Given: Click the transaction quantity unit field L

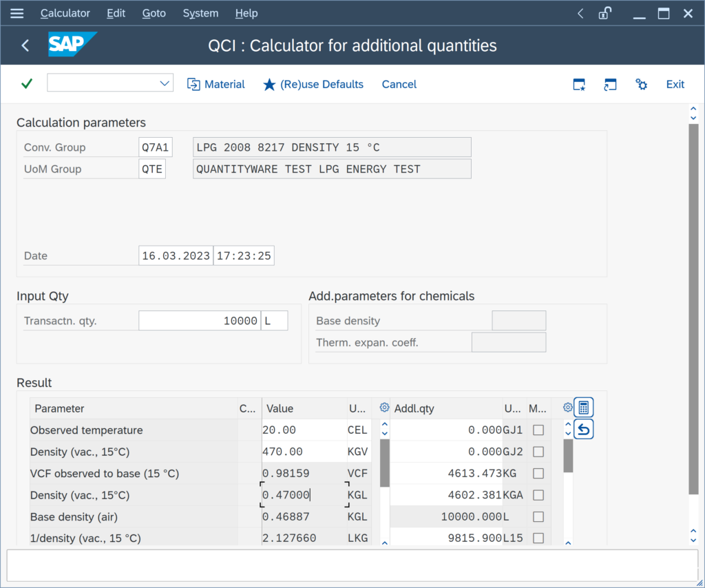Looking at the screenshot, I should pos(274,321).
